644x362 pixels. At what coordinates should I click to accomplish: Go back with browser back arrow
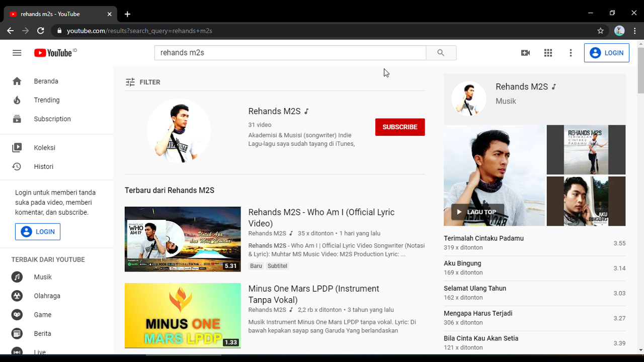(x=10, y=31)
